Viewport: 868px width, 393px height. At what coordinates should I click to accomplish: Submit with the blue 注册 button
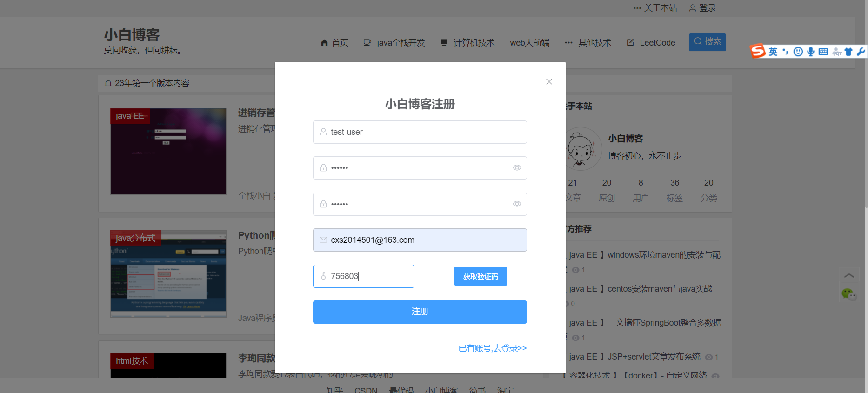[420, 312]
